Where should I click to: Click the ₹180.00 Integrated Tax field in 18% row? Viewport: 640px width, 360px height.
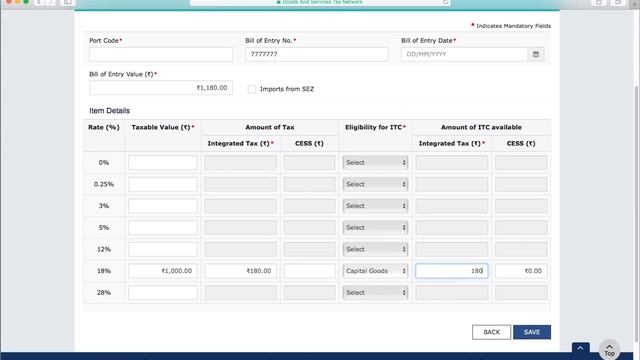(x=240, y=271)
